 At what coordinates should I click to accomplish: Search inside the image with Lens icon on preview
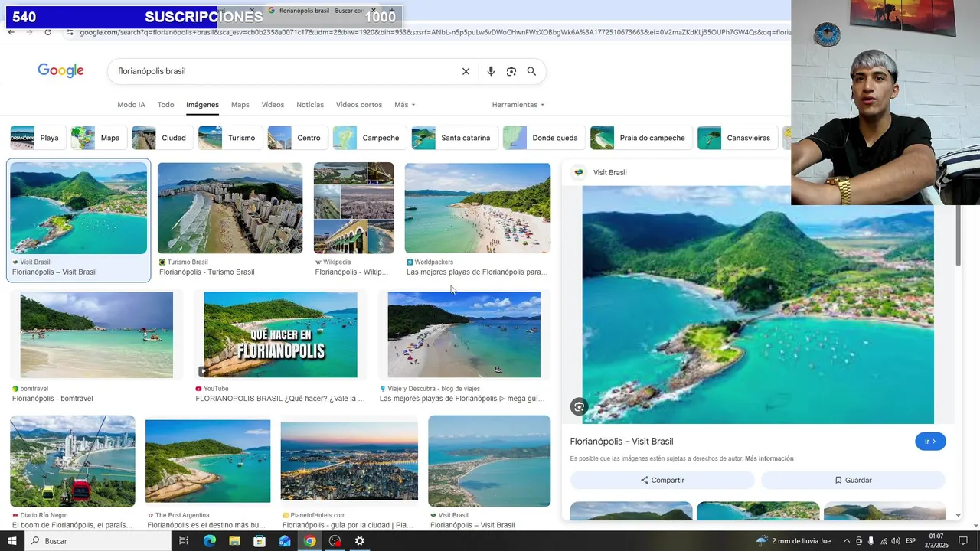click(579, 407)
